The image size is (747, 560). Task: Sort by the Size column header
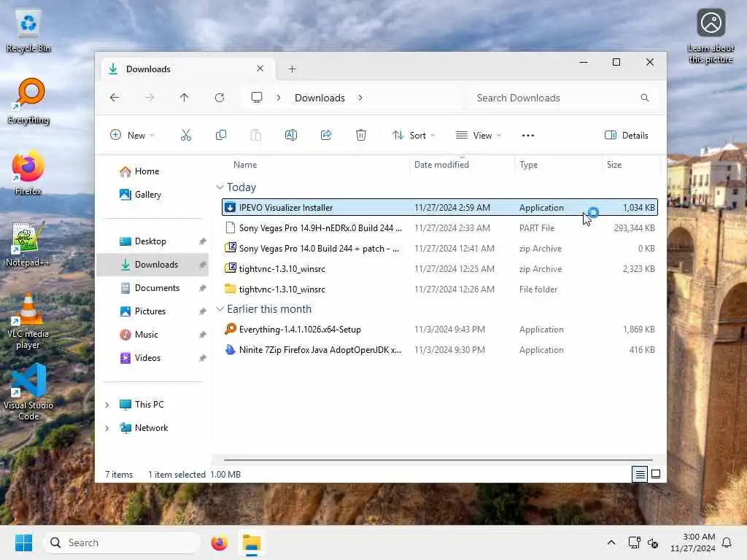pos(614,165)
